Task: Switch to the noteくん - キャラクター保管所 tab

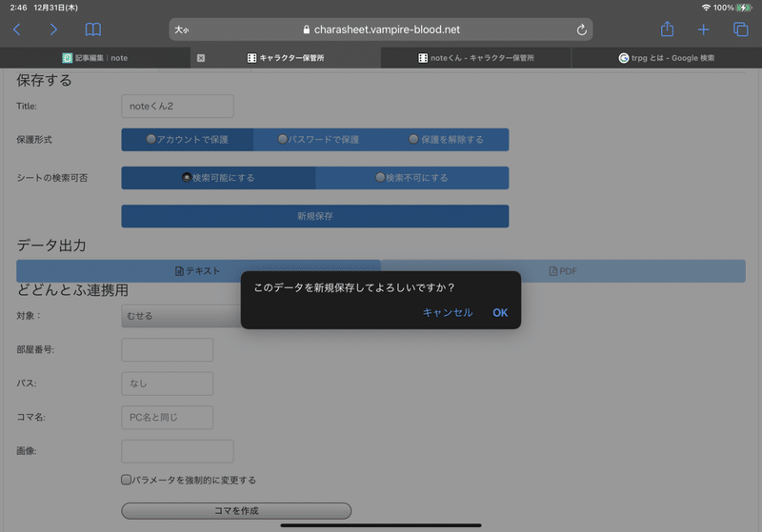Action: pos(476,58)
